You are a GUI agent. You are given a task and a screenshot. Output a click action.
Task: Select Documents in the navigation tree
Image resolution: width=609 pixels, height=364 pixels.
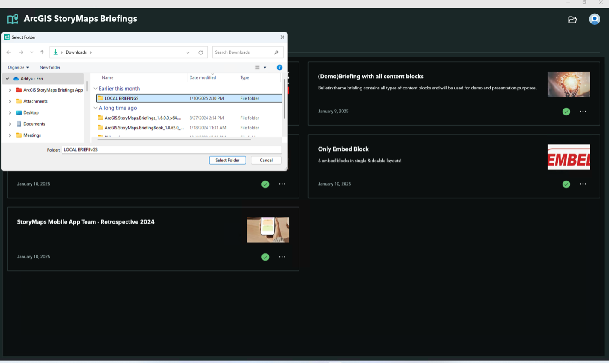[34, 124]
